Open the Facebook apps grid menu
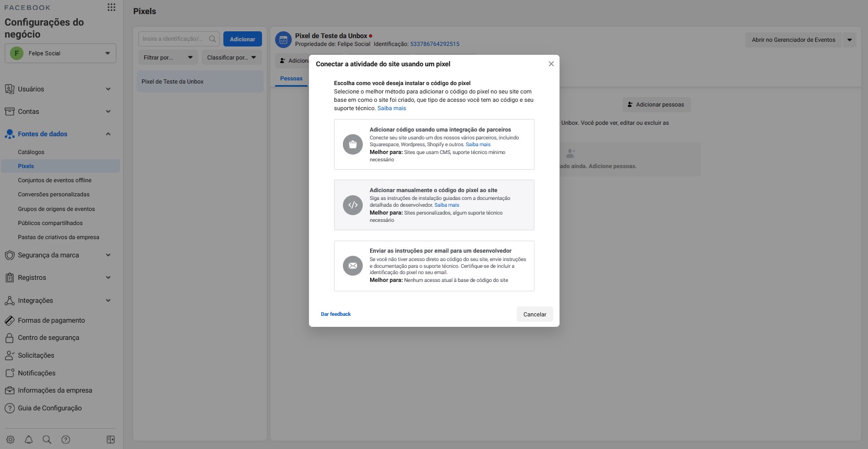 (x=111, y=7)
